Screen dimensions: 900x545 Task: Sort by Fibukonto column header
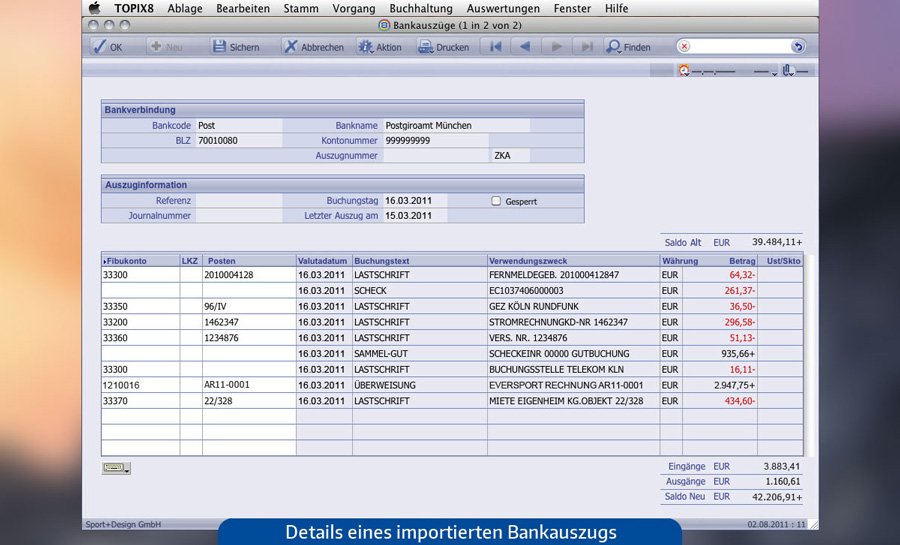141,260
